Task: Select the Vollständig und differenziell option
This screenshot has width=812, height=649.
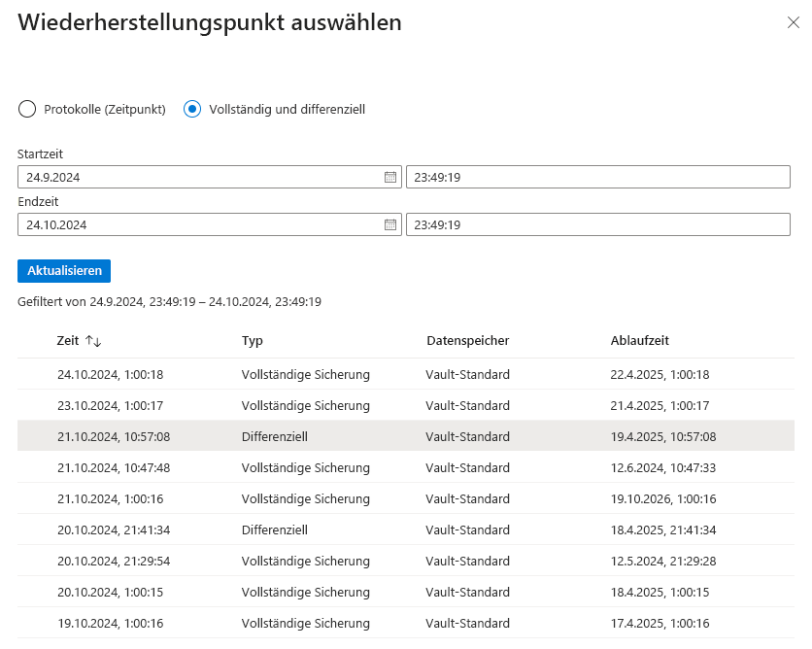Action: [x=190, y=109]
